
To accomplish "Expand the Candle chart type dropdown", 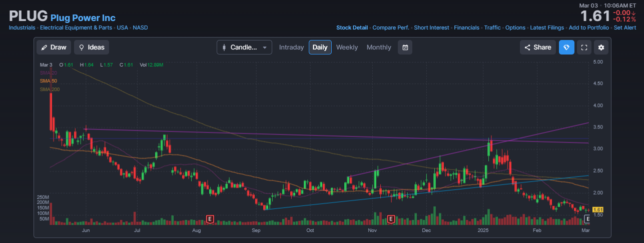I will pyautogui.click(x=244, y=47).
